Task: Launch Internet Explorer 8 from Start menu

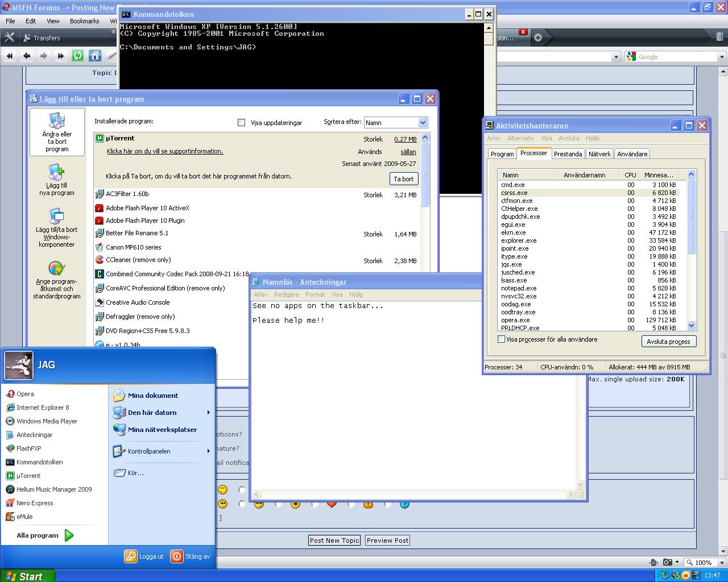Action: coord(38,408)
